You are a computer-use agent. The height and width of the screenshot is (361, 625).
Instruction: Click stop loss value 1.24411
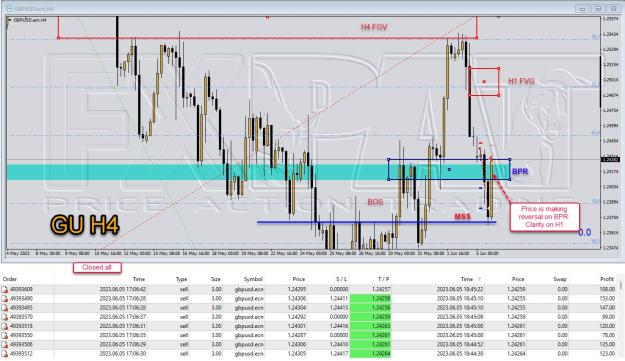339,299
